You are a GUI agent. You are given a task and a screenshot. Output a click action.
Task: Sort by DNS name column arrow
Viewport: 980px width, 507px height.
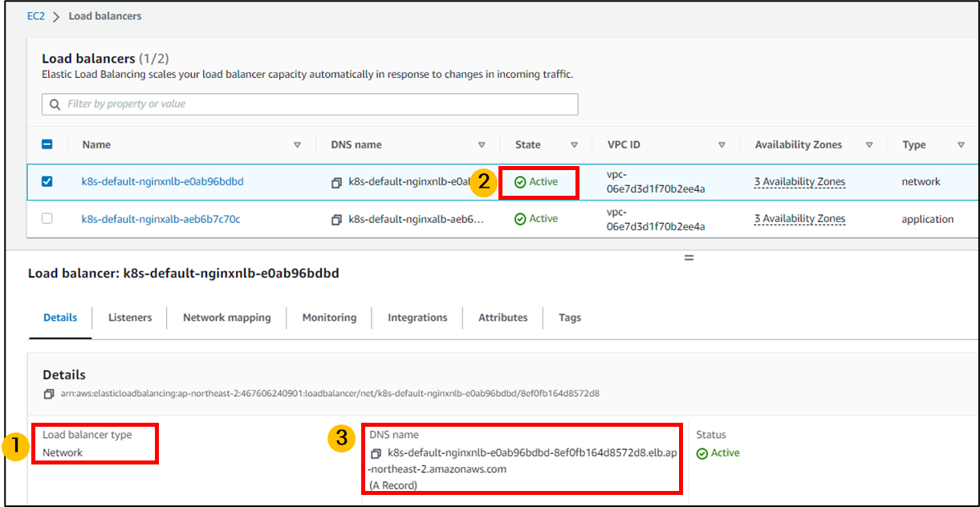tap(482, 145)
